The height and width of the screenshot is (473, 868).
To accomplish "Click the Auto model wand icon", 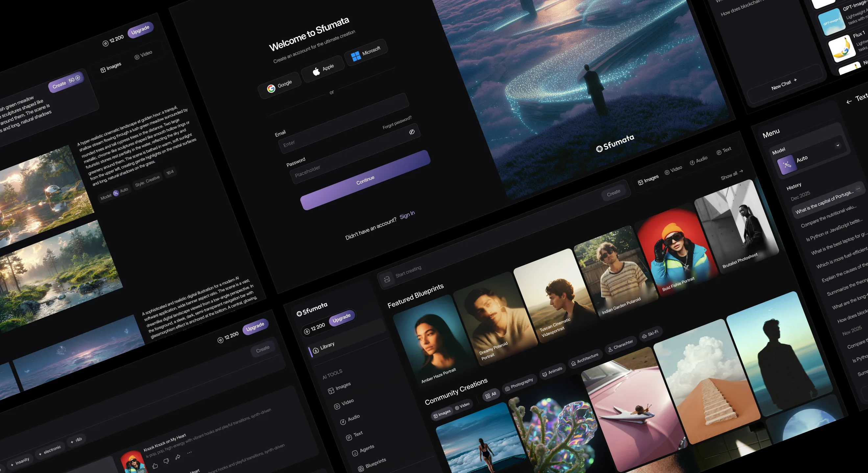I will pyautogui.click(x=787, y=165).
